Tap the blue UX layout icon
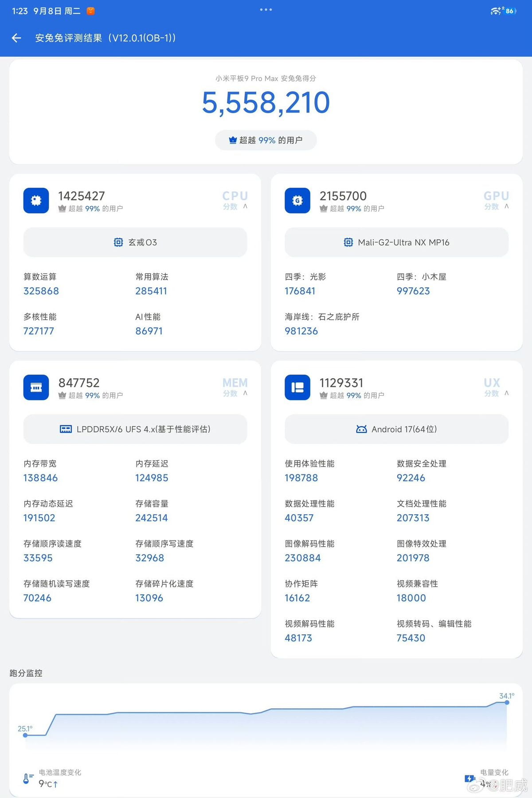Image resolution: width=532 pixels, height=798 pixels. [x=297, y=387]
